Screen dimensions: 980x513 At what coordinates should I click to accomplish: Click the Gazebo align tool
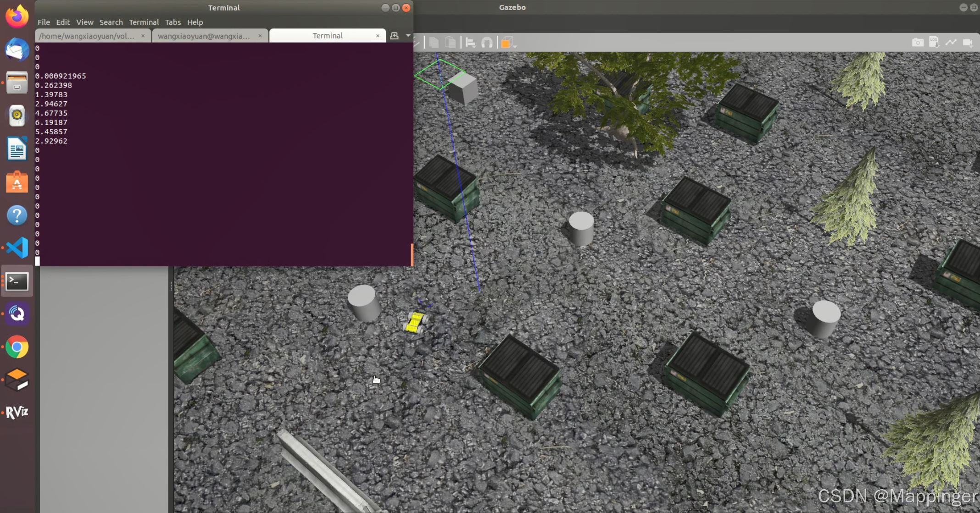click(x=470, y=43)
